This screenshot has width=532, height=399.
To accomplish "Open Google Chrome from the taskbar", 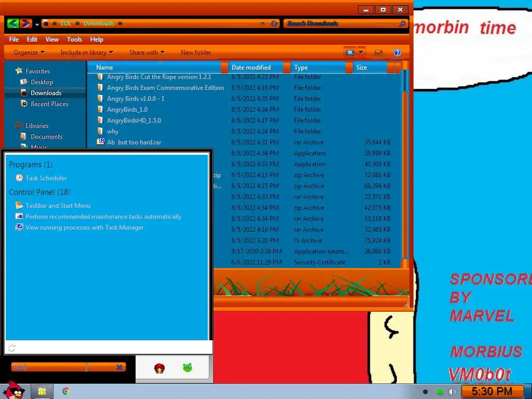I will click(x=66, y=391).
